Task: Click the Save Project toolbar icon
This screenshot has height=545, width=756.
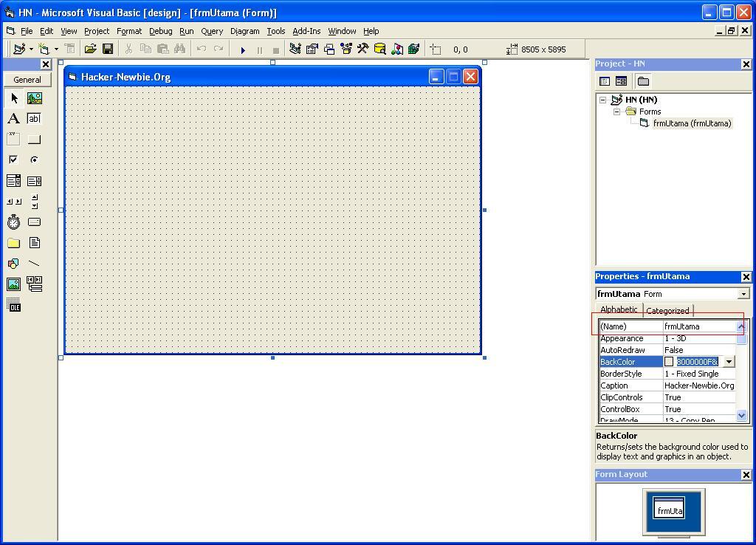Action: click(x=109, y=49)
